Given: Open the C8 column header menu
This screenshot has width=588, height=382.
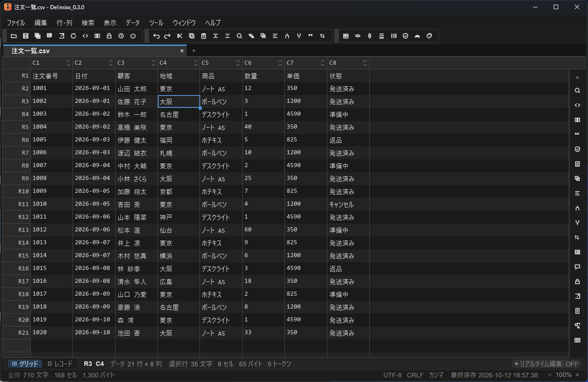Looking at the screenshot, I should (365, 63).
